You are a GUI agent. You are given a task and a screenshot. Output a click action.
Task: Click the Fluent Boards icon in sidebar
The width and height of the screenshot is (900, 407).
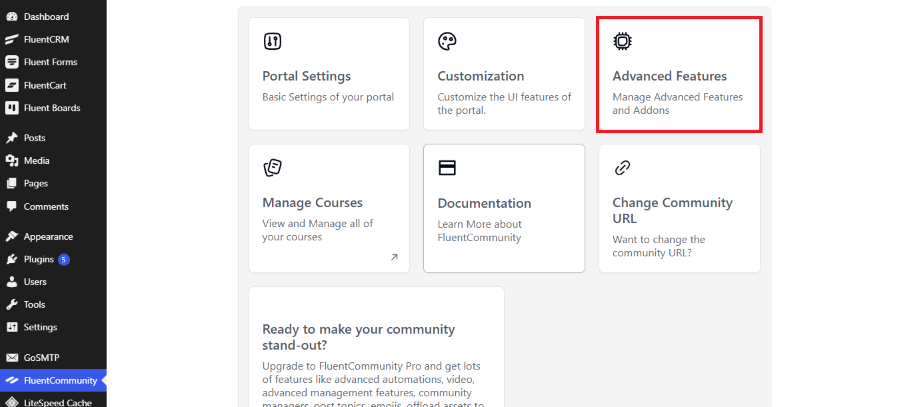[11, 108]
